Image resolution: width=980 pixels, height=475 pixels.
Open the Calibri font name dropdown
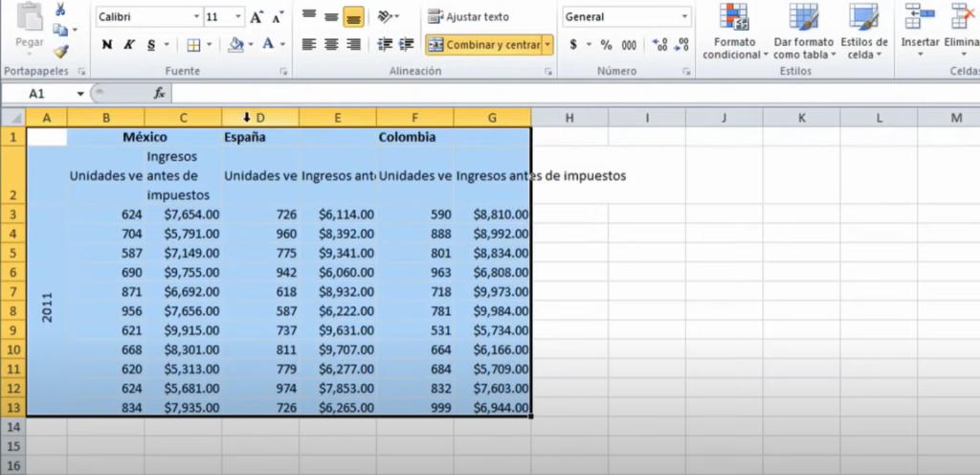(197, 17)
